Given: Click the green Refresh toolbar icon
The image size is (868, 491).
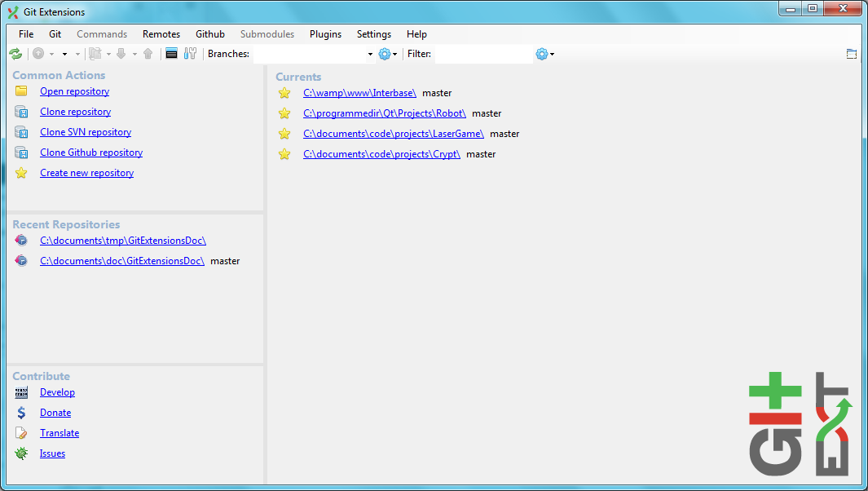Looking at the screenshot, I should click(x=15, y=54).
